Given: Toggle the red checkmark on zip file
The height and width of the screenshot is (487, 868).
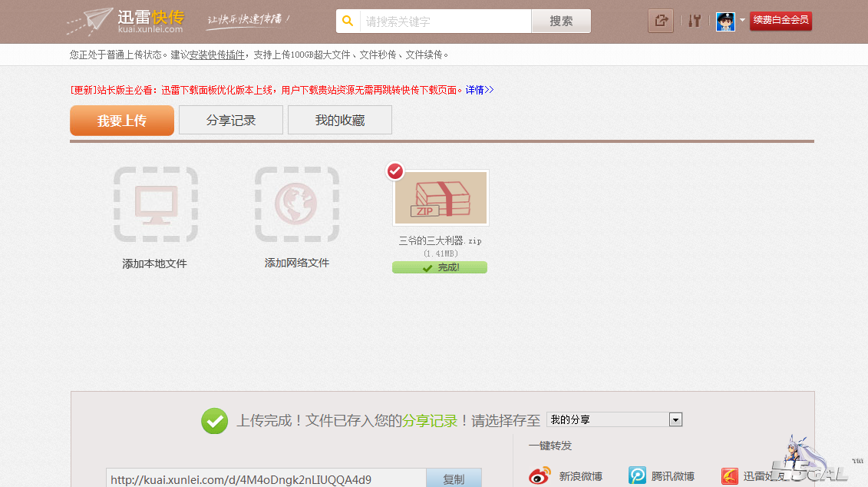Looking at the screenshot, I should point(395,171).
